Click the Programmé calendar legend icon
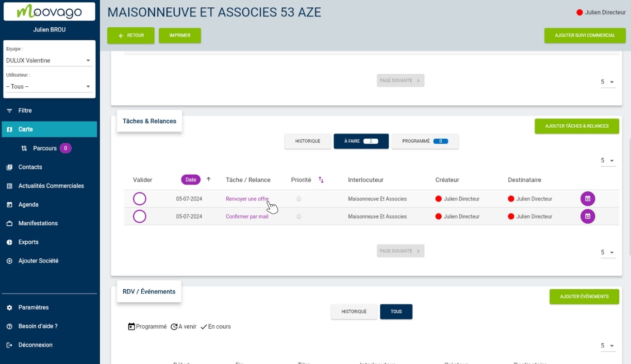Viewport: 631px width, 364px height. pyautogui.click(x=131, y=327)
